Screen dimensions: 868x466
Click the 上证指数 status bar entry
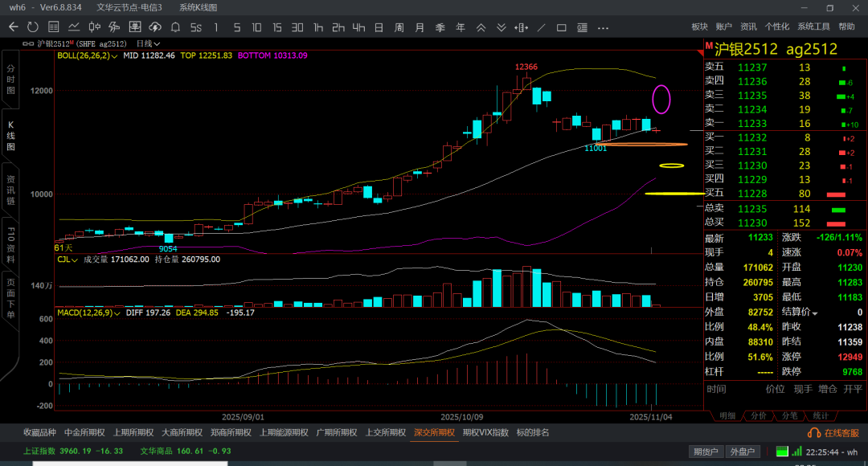72,451
